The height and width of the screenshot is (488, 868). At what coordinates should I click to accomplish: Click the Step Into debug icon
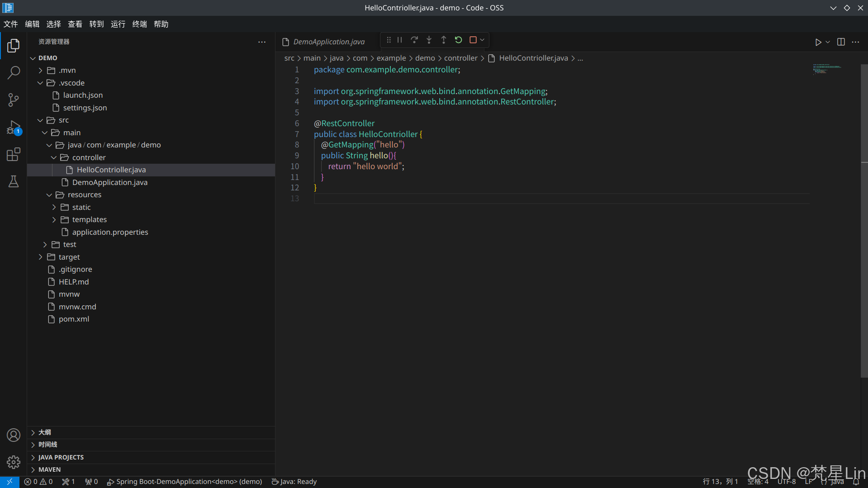[x=429, y=40]
